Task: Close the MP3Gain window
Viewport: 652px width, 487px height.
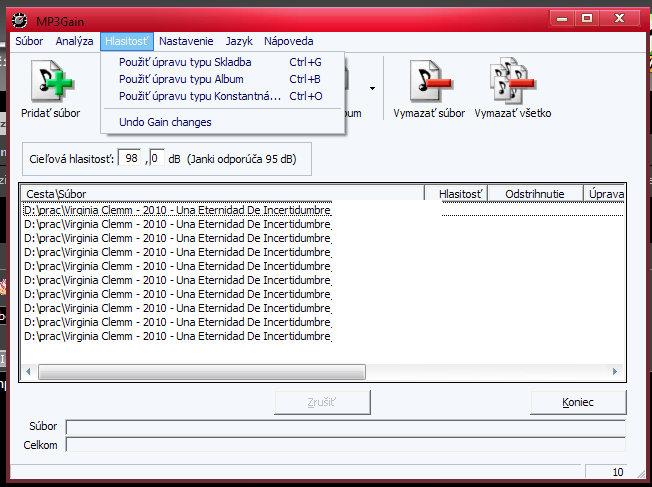Action: tap(620, 18)
